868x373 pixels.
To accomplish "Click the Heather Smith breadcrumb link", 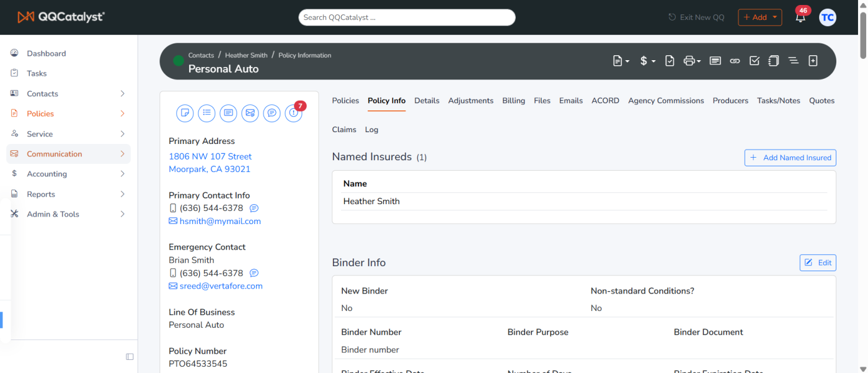I will 246,55.
